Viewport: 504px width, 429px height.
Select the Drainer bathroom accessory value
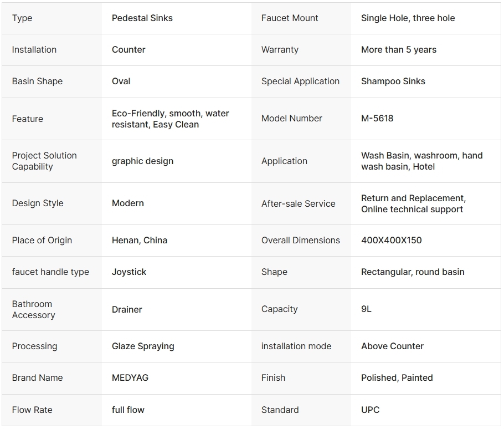[127, 309]
